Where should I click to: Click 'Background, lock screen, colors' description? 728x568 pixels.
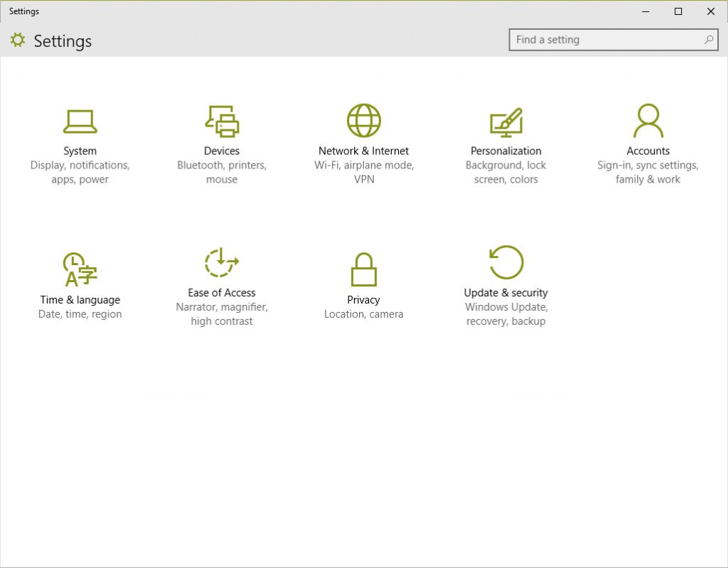[x=506, y=172]
